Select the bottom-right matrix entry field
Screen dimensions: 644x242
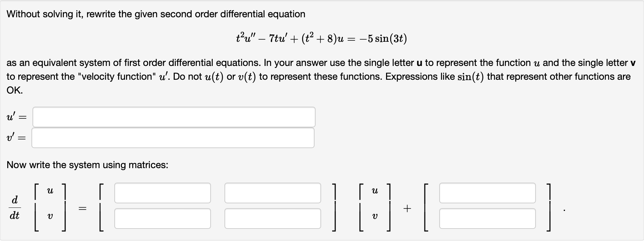(x=272, y=218)
